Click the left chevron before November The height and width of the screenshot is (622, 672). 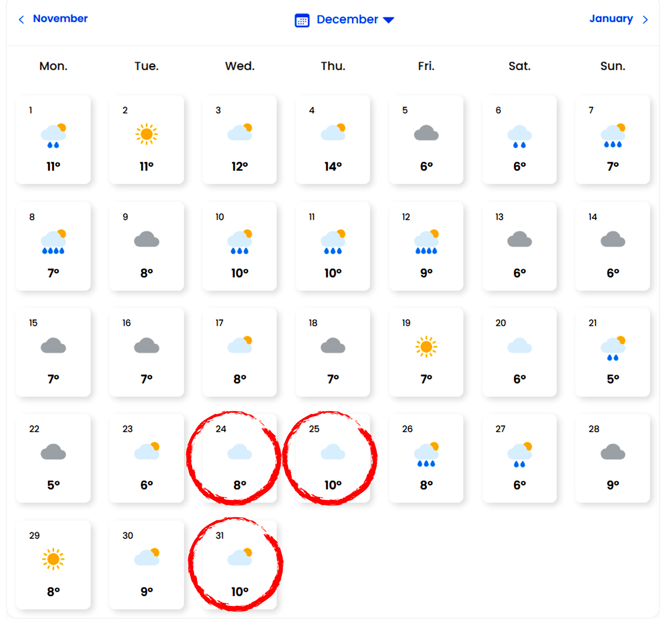pos(21,20)
